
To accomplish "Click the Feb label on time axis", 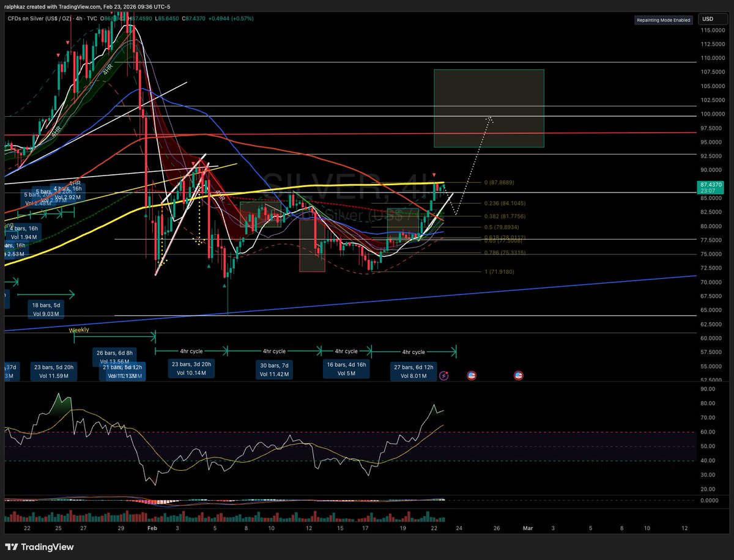I will pos(151,527).
